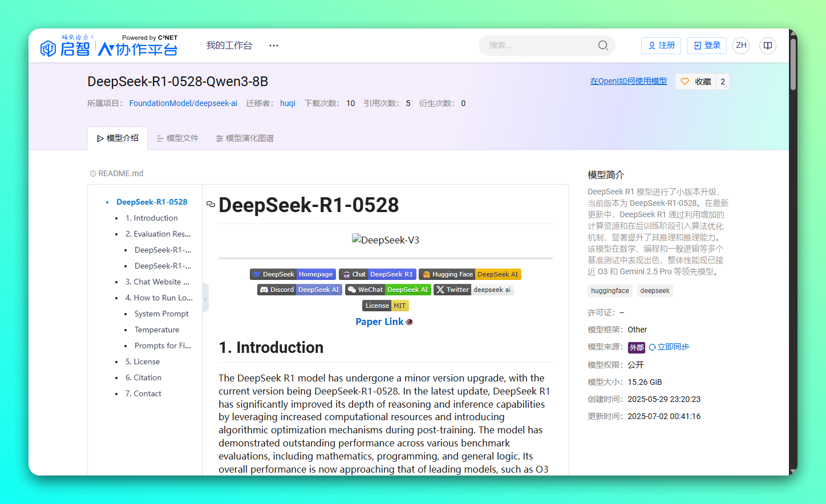Jump to 5. License outline item
The image size is (826, 504).
(143, 361)
